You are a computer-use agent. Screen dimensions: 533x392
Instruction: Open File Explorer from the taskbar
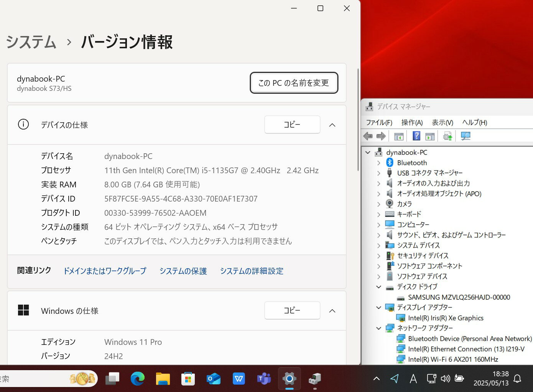(163, 379)
